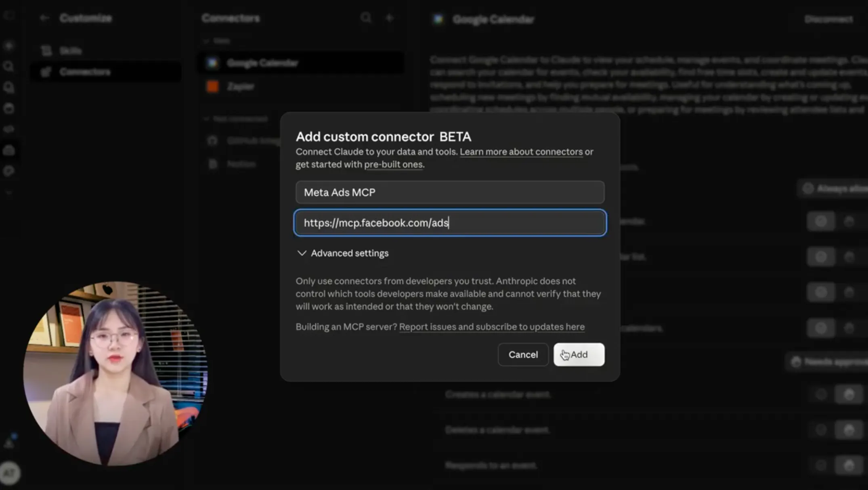Click the back arrow beside Customize
The image size is (868, 490).
44,18
